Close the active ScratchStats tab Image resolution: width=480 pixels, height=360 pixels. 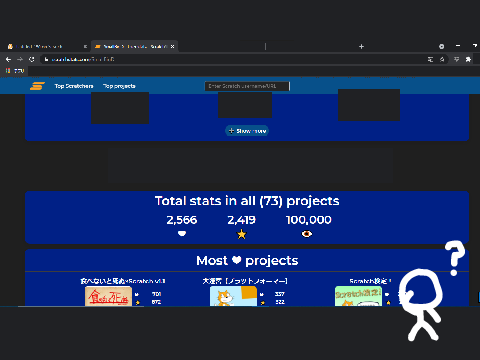(172, 47)
